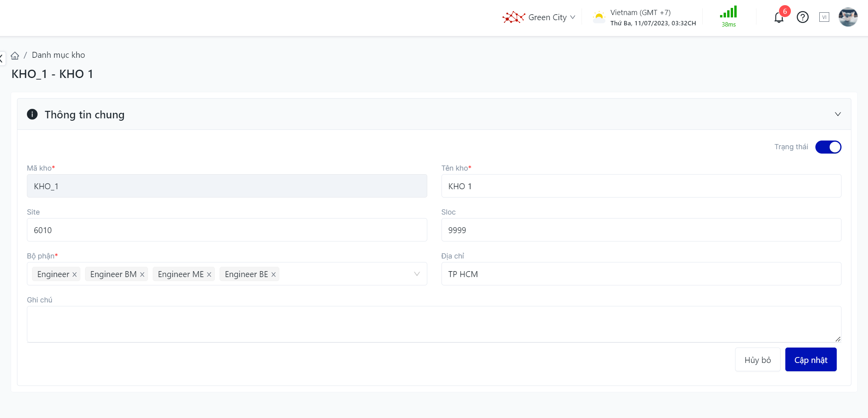868x418 pixels.
Task: Focus the Ghi chú notes textarea
Action: [434, 324]
